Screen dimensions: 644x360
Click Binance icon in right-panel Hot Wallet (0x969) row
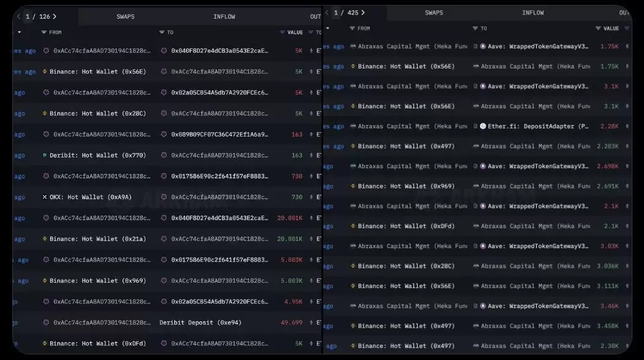click(353, 186)
